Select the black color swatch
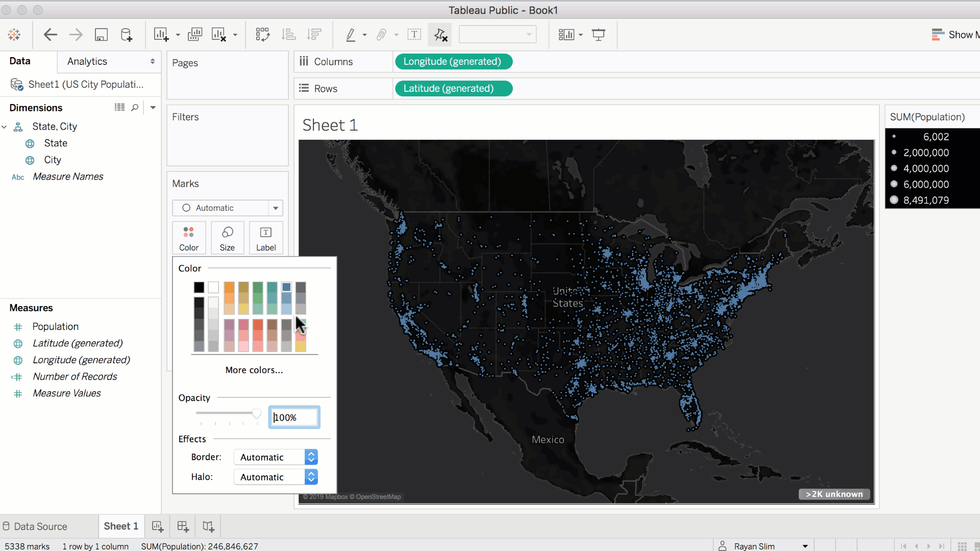 199,287
